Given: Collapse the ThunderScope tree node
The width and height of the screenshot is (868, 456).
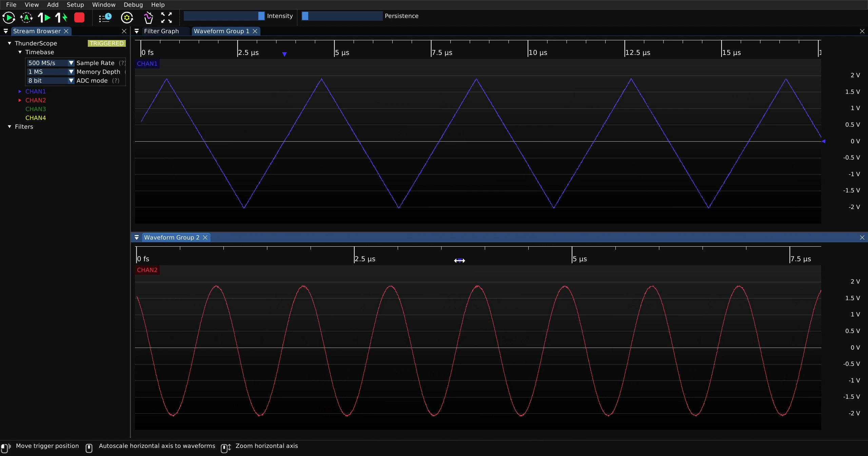Looking at the screenshot, I should pyautogui.click(x=9, y=43).
